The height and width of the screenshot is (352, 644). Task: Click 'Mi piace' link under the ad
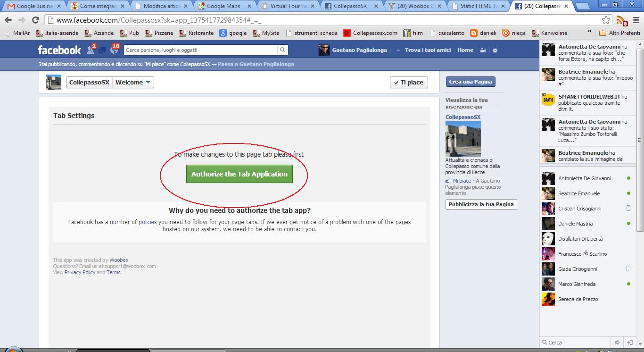tap(462, 181)
